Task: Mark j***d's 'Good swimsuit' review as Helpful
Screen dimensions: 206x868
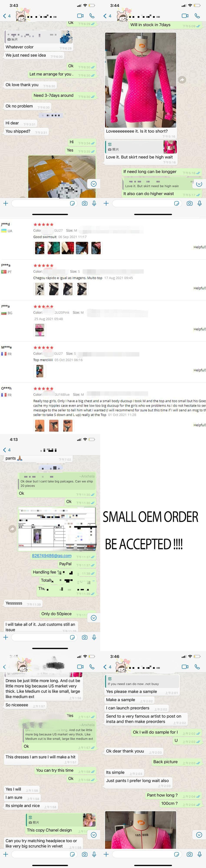Action: coord(199,247)
